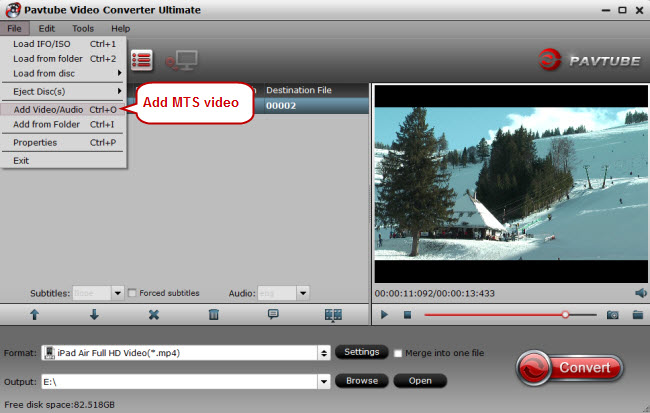Click the Free disk space status text
This screenshot has width=650, height=413.
(59, 405)
